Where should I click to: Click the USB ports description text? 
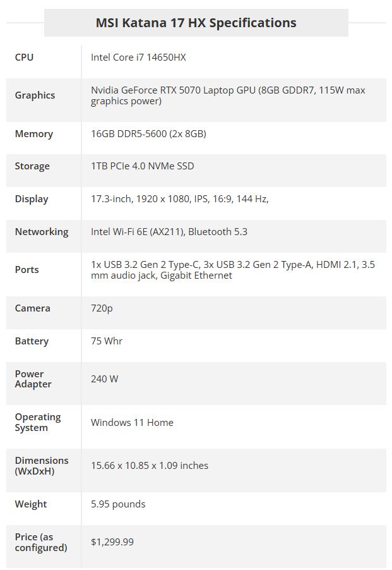233,270
